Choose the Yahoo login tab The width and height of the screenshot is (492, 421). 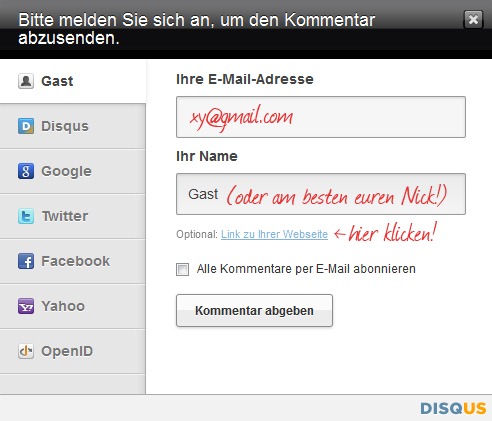(73, 306)
